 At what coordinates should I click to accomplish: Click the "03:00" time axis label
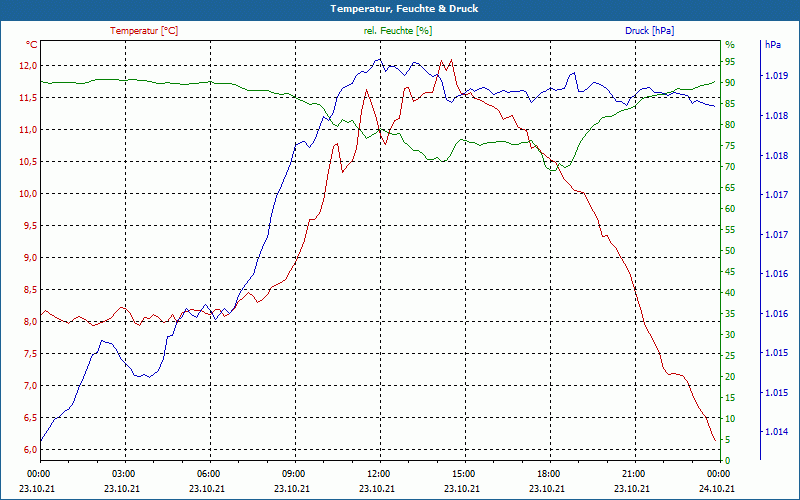pyautogui.click(x=122, y=473)
